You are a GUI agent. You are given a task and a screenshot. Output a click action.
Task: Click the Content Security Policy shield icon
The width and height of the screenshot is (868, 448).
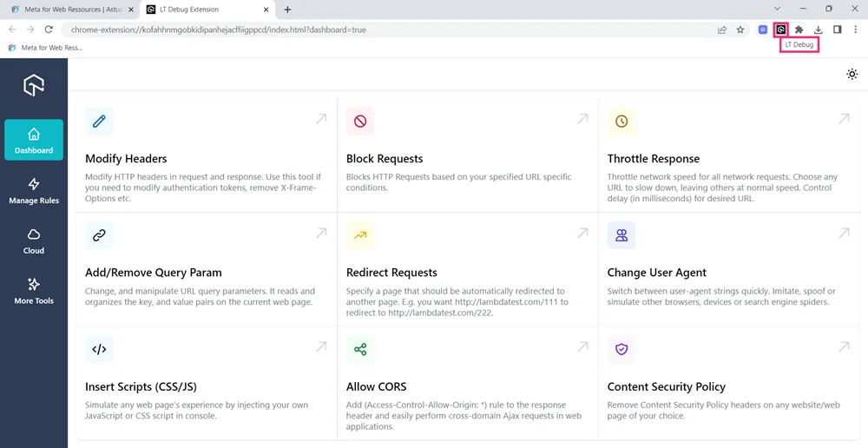coord(621,349)
